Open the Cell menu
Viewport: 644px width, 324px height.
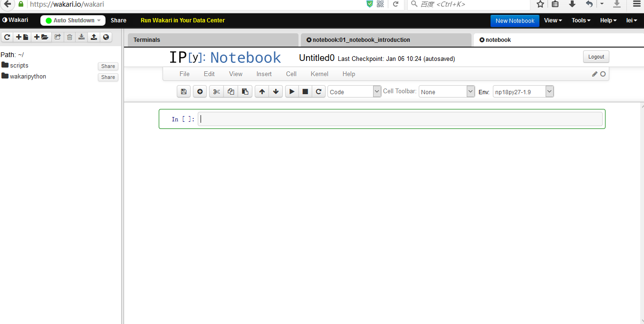click(x=291, y=74)
